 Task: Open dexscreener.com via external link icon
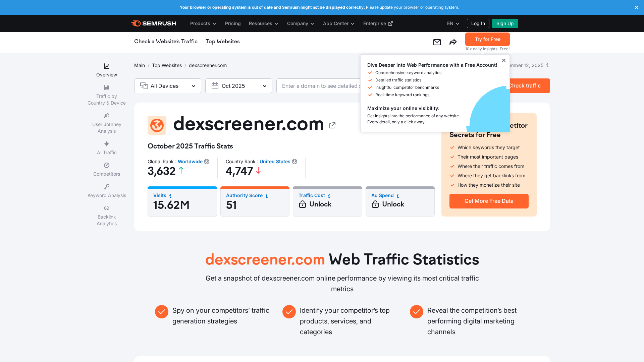pos(332,125)
